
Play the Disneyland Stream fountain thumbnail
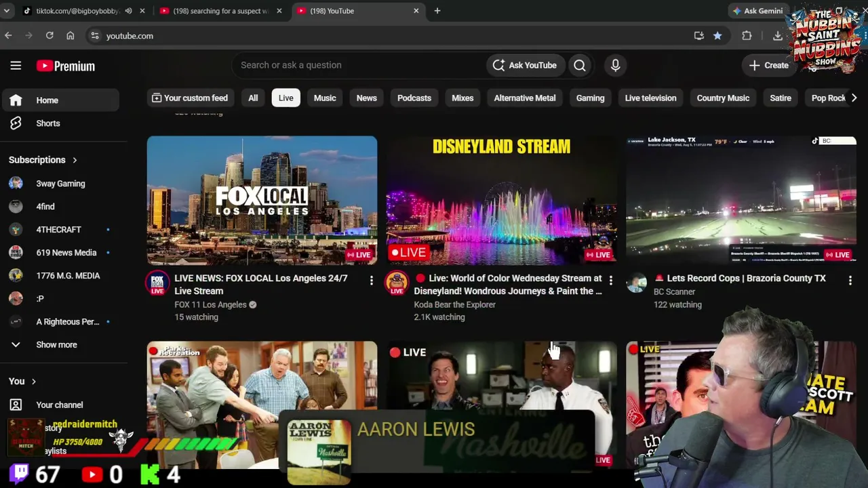coord(502,201)
